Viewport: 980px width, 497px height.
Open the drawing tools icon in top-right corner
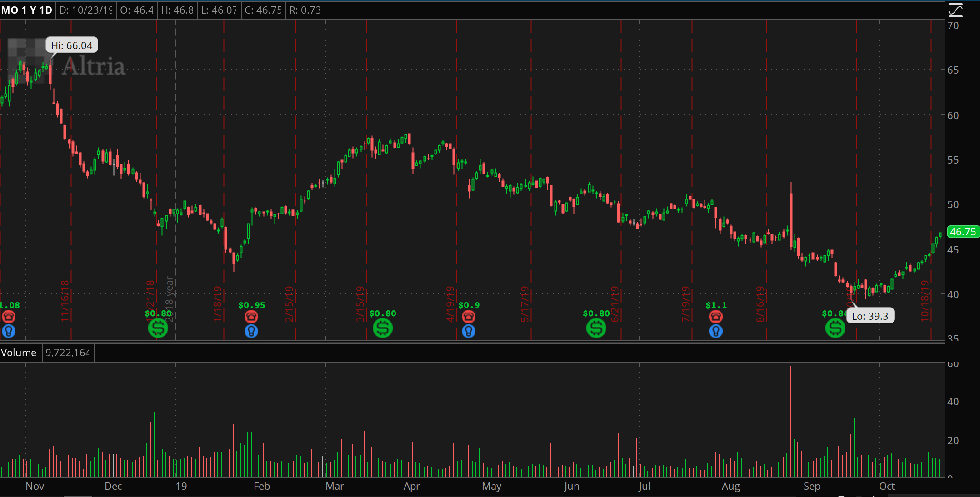[955, 10]
